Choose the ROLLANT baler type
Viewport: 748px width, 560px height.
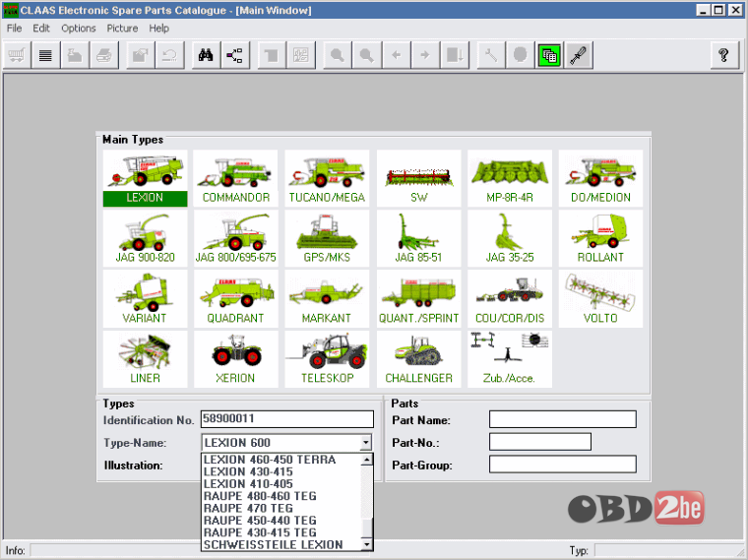point(600,238)
